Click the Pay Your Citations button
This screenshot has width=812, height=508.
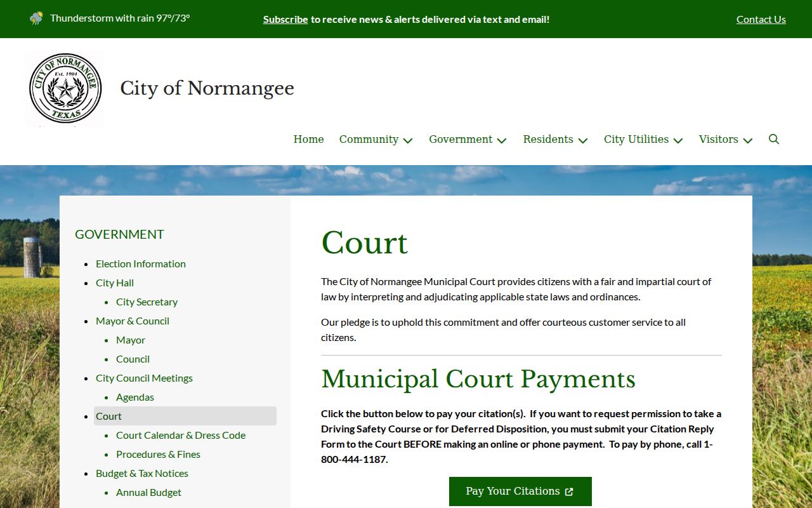[520, 491]
